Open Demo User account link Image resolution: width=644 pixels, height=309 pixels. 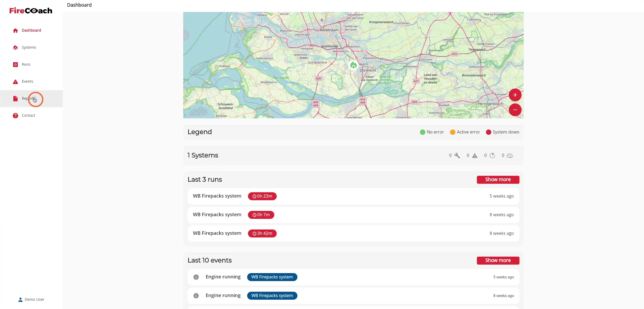click(31, 299)
